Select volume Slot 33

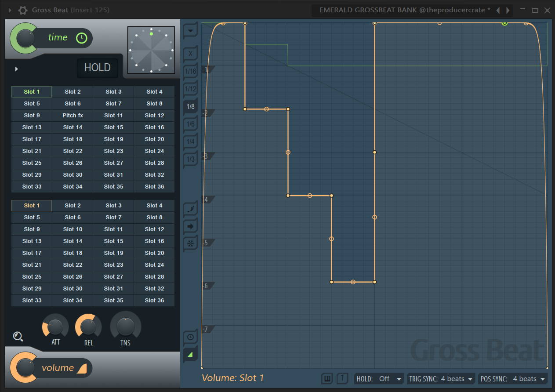pos(32,301)
